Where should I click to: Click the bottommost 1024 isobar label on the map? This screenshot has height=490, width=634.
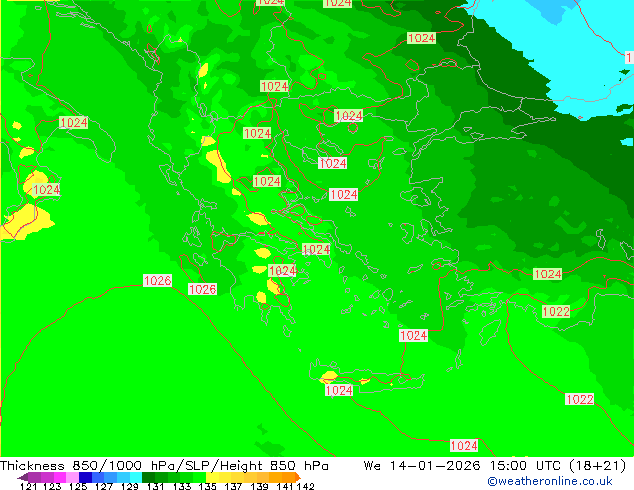[x=464, y=446]
